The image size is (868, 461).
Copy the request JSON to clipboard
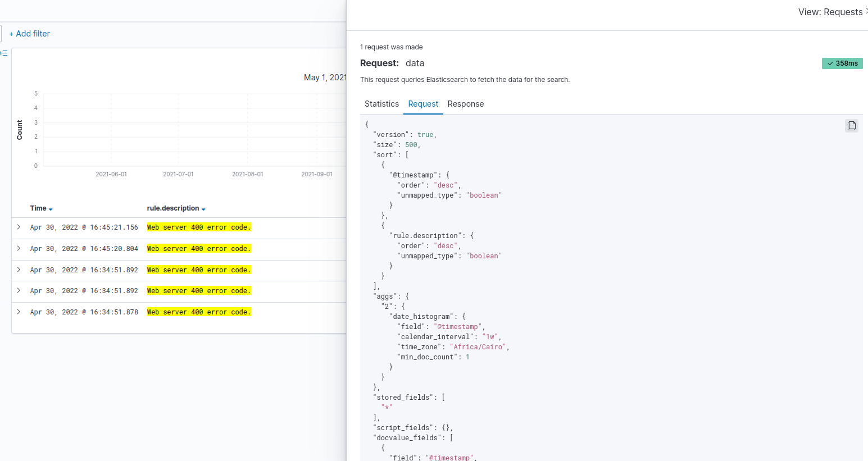(852, 125)
